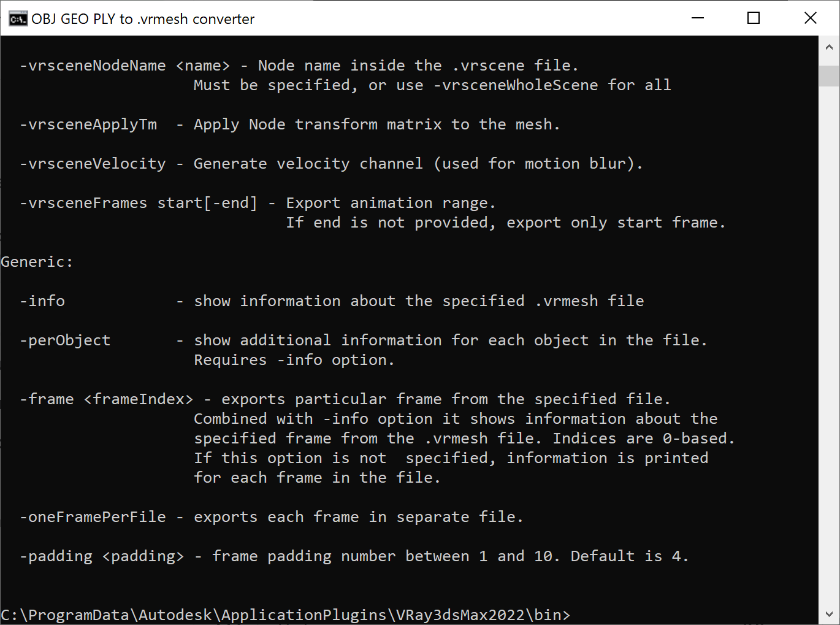Click the -info option text

point(42,301)
